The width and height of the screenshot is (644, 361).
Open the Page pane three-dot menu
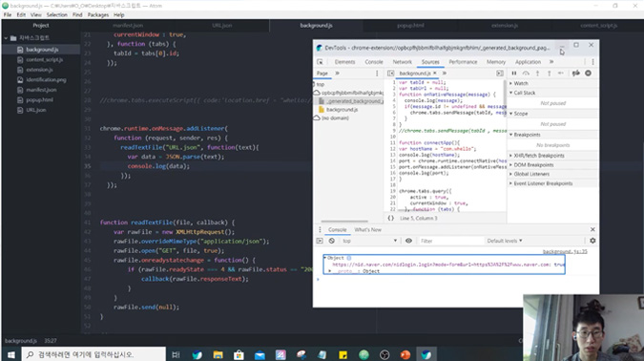pyautogui.click(x=377, y=74)
